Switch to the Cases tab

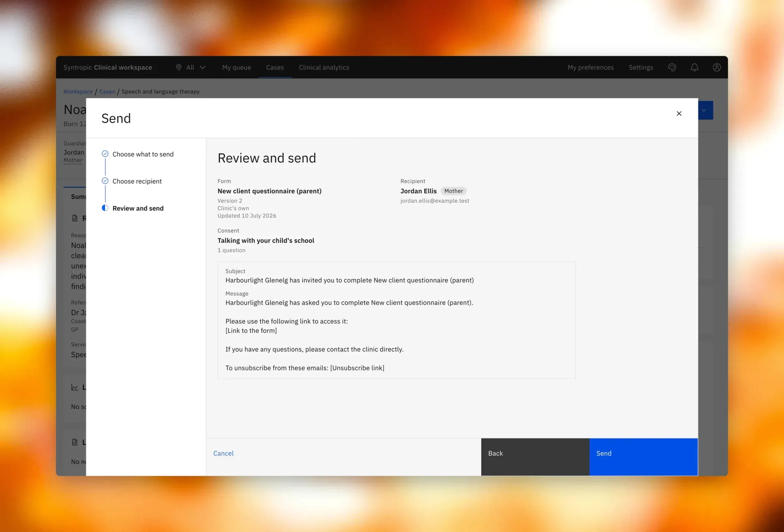click(x=275, y=68)
